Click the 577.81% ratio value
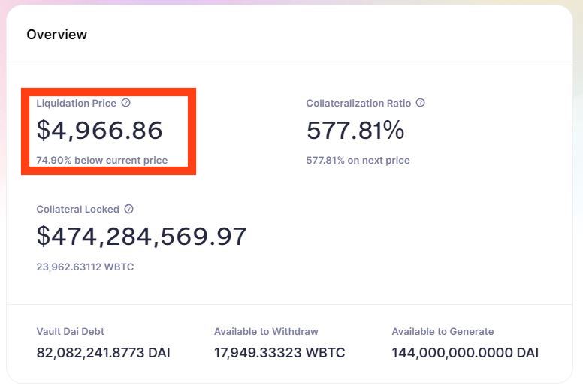This screenshot has height=392, width=583. (355, 131)
